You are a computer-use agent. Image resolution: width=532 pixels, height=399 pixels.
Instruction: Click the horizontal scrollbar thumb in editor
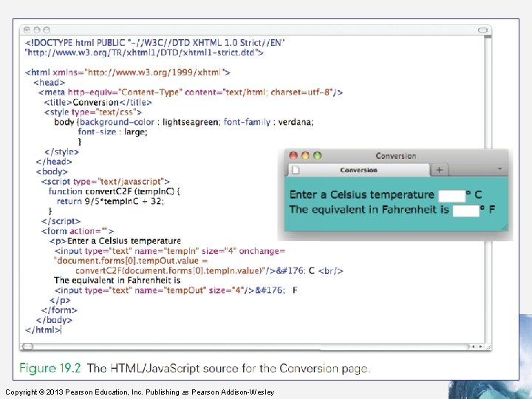[27, 347]
